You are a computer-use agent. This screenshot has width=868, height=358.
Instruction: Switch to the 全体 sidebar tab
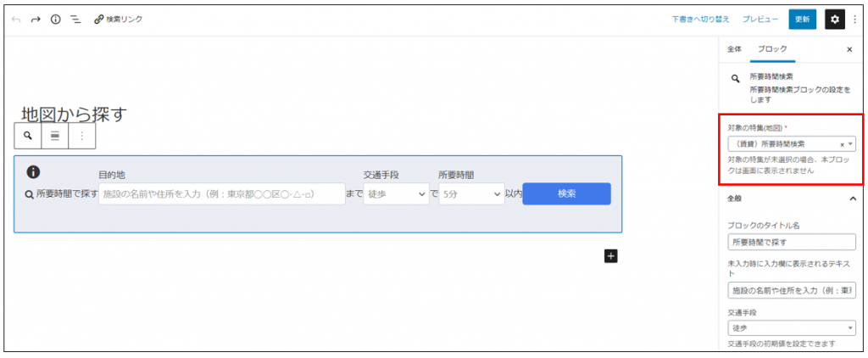(x=734, y=49)
